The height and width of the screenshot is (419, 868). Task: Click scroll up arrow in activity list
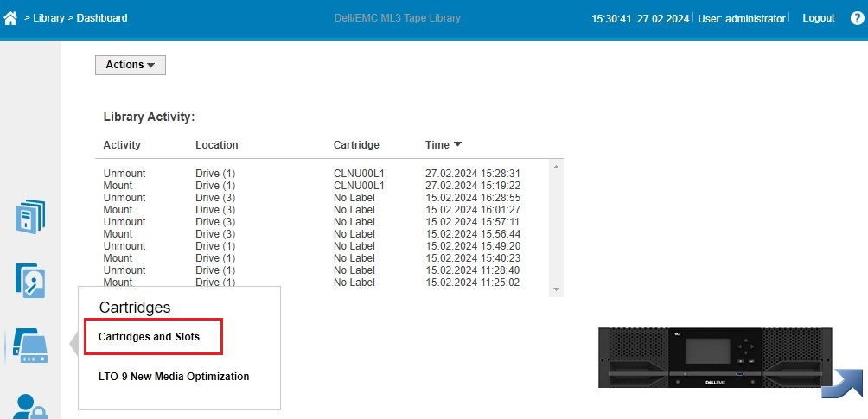(557, 167)
